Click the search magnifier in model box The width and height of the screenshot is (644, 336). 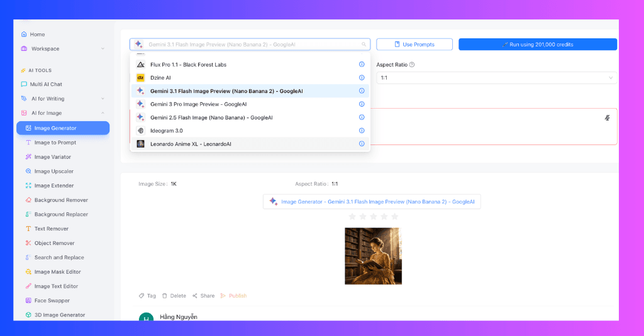[x=364, y=45]
